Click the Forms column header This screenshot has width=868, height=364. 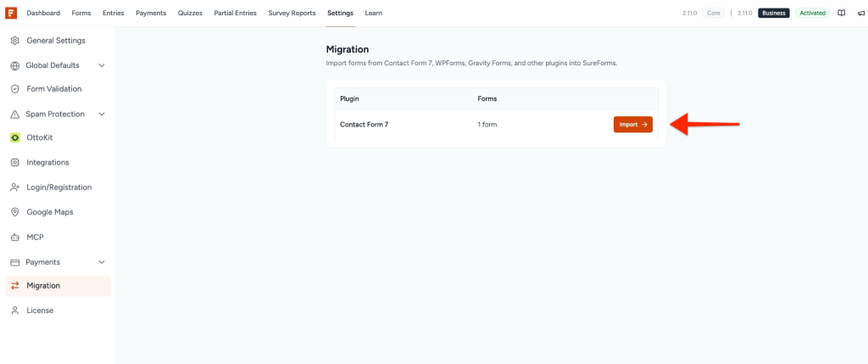487,98
